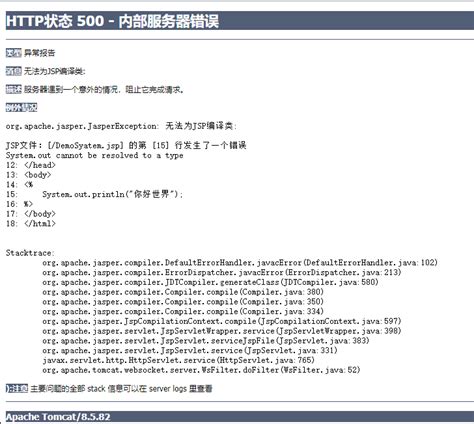Click the HTTP状态 500 error heading
474x424 pixels.
pyautogui.click(x=112, y=21)
